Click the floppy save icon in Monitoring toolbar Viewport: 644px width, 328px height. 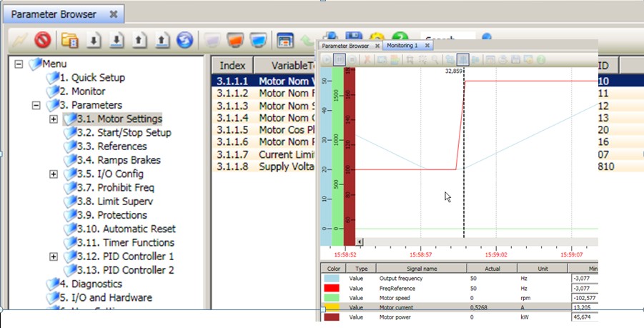(516, 60)
